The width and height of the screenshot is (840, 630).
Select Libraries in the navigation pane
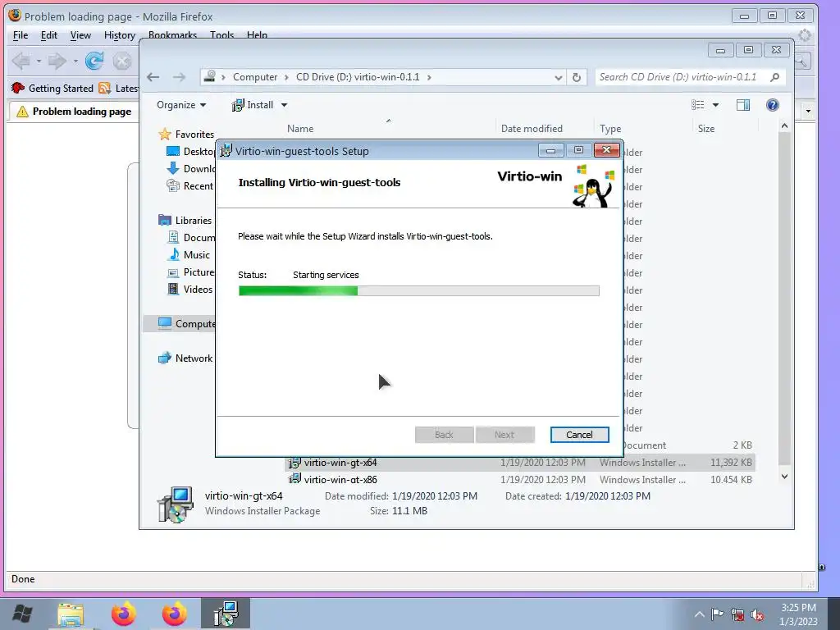click(185, 220)
